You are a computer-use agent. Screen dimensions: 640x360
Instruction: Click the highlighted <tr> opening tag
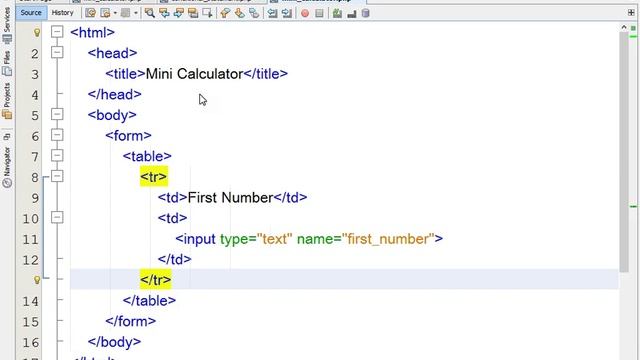(154, 177)
